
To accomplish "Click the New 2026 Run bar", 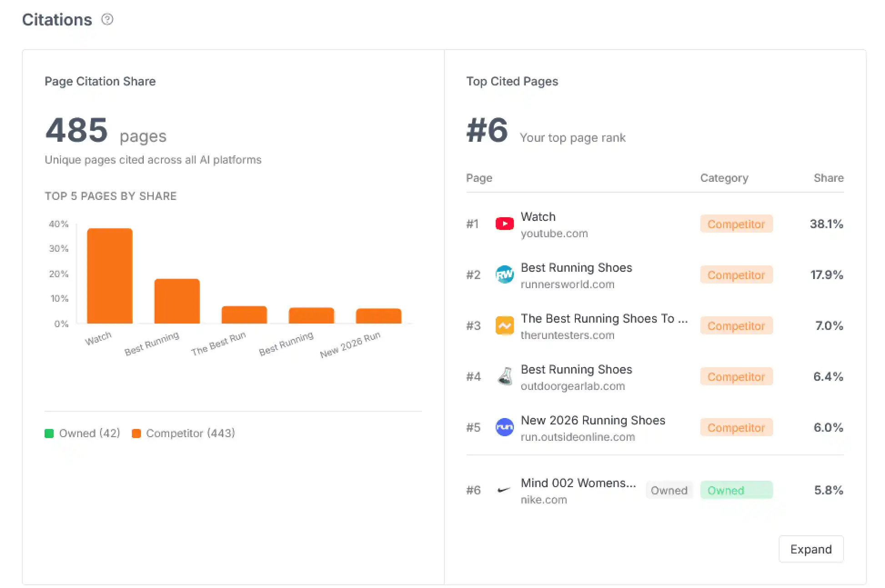I will coord(378,316).
